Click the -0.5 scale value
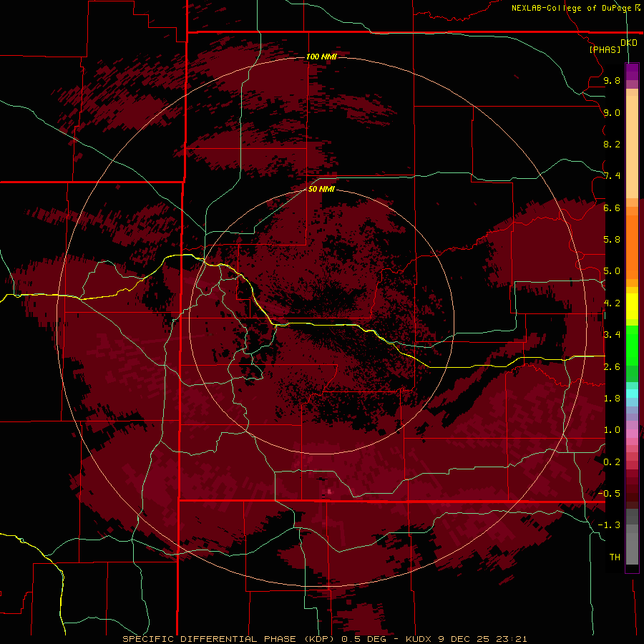Viewport: 644px width, 644px height. 609,494
